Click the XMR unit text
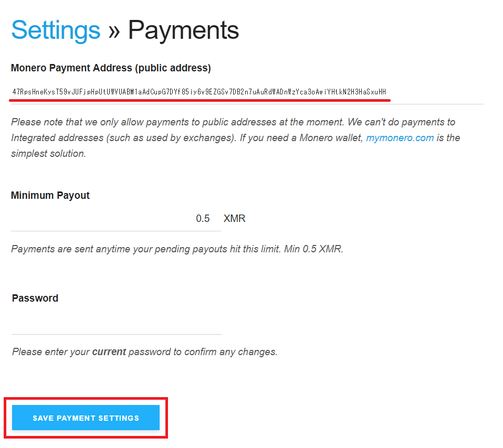Image resolution: width=503 pixels, height=448 pixels. [x=234, y=219]
